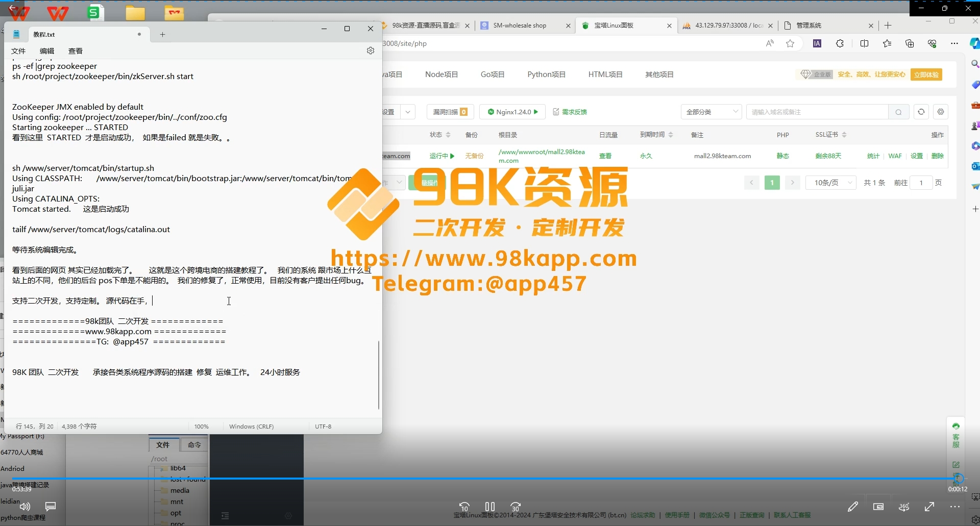Click the read aloud icon in address bar
This screenshot has height=526, width=980.
coord(770,43)
